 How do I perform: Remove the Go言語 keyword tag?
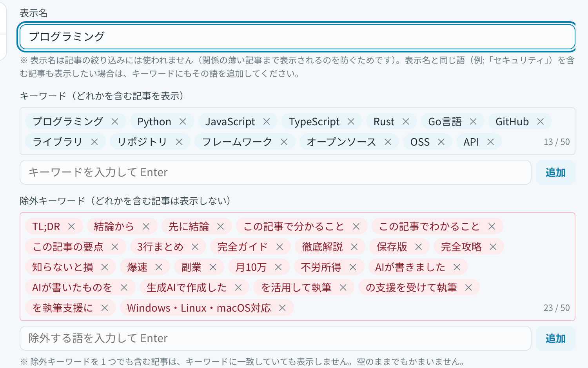[x=473, y=121]
